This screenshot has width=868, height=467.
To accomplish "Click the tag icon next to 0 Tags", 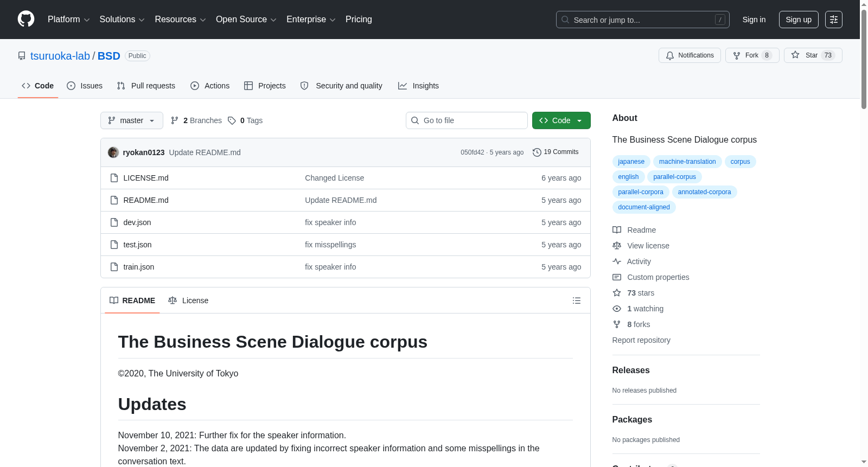I will tap(232, 120).
